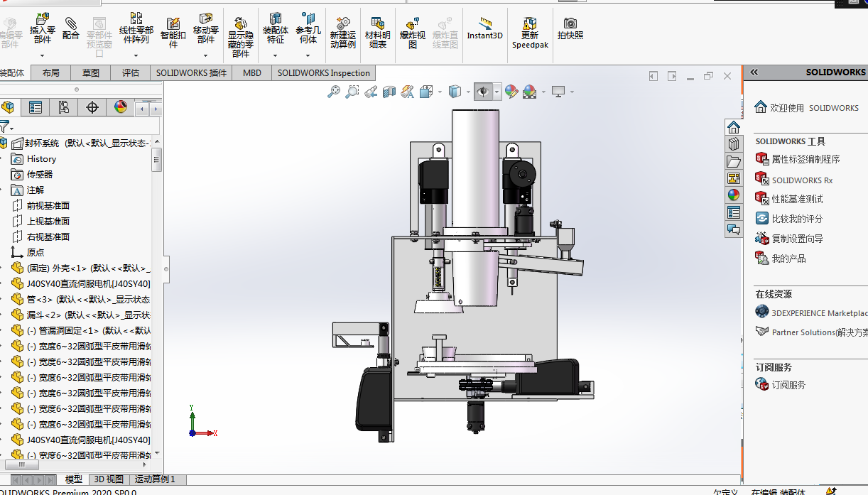Open the Hide/Show Items dropdown arrow
868x495 pixels.
497,92
